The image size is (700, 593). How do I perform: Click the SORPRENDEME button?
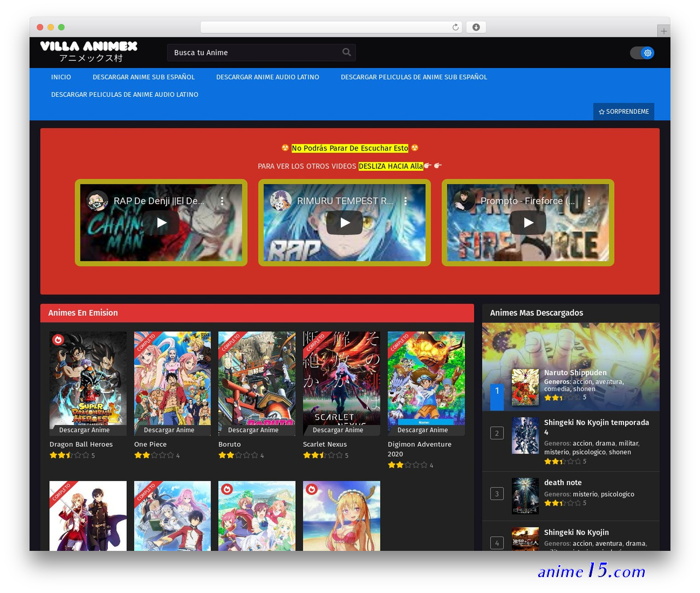coord(624,112)
